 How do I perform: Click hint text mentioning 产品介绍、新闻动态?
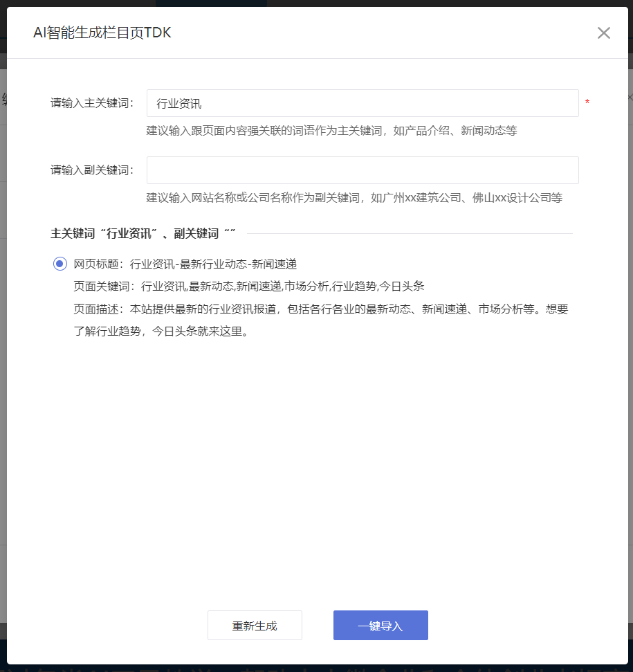pos(331,131)
